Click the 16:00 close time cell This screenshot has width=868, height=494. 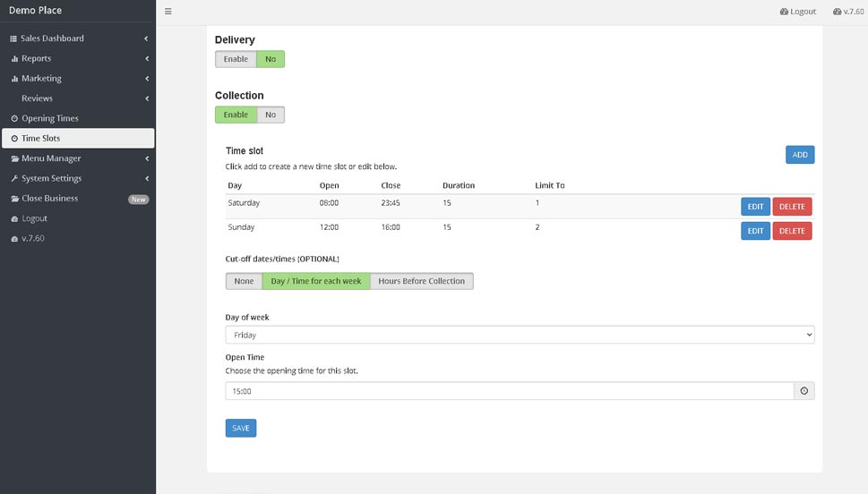point(391,226)
